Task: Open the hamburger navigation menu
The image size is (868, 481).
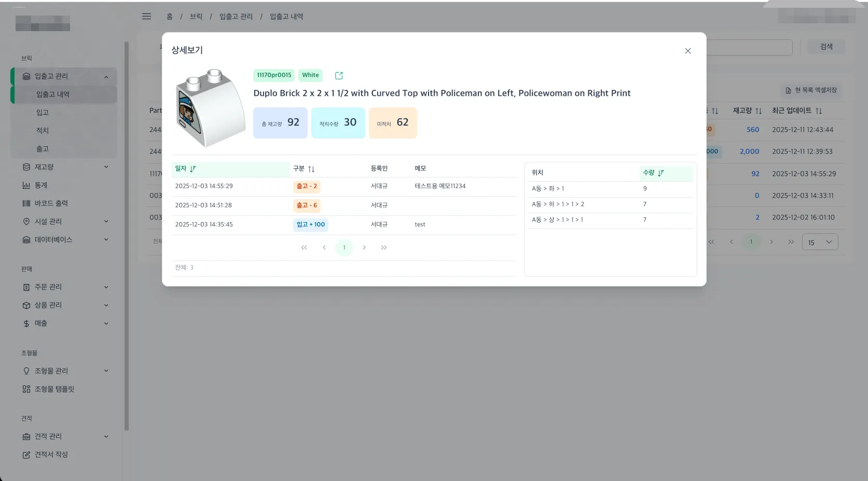Action: coord(146,16)
